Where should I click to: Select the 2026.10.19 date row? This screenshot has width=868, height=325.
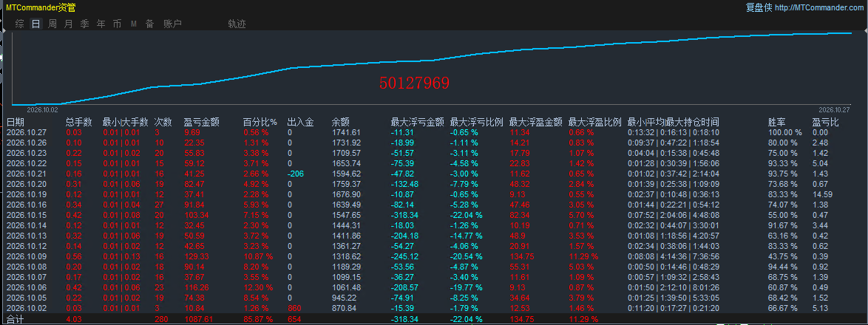coord(434,194)
